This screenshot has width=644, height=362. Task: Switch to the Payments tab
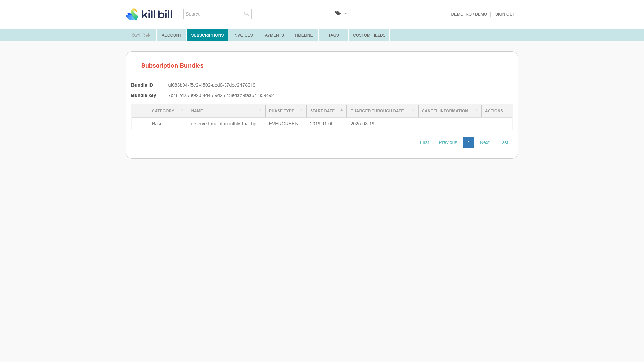pos(273,35)
